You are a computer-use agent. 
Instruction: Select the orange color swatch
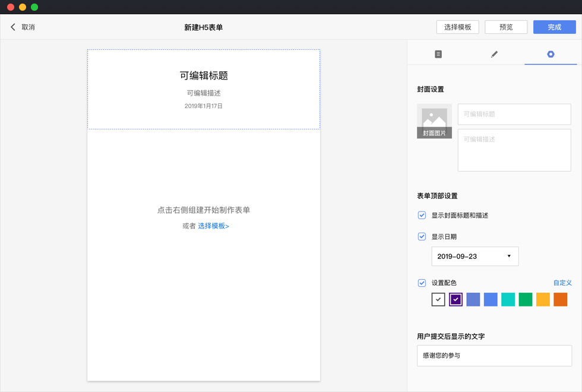click(560, 299)
